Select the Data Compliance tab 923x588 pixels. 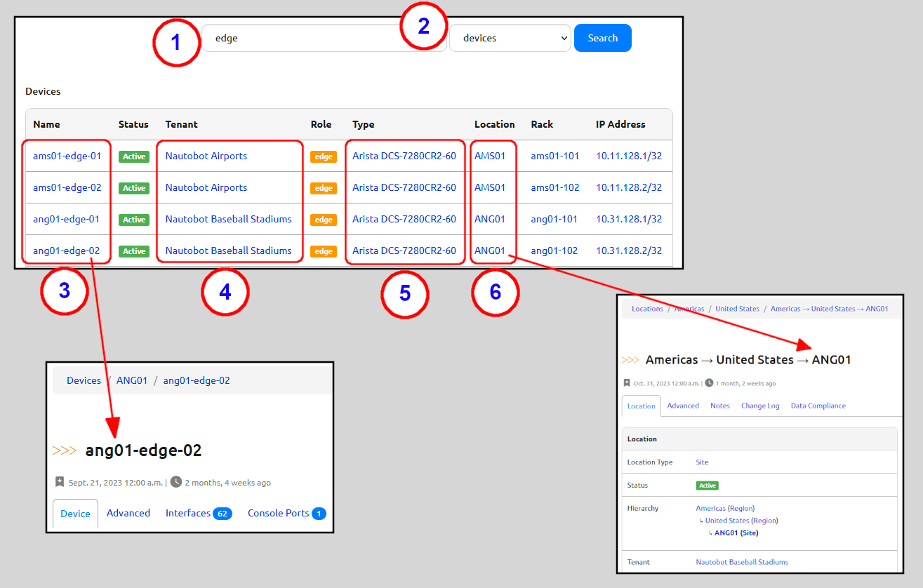[x=819, y=406]
